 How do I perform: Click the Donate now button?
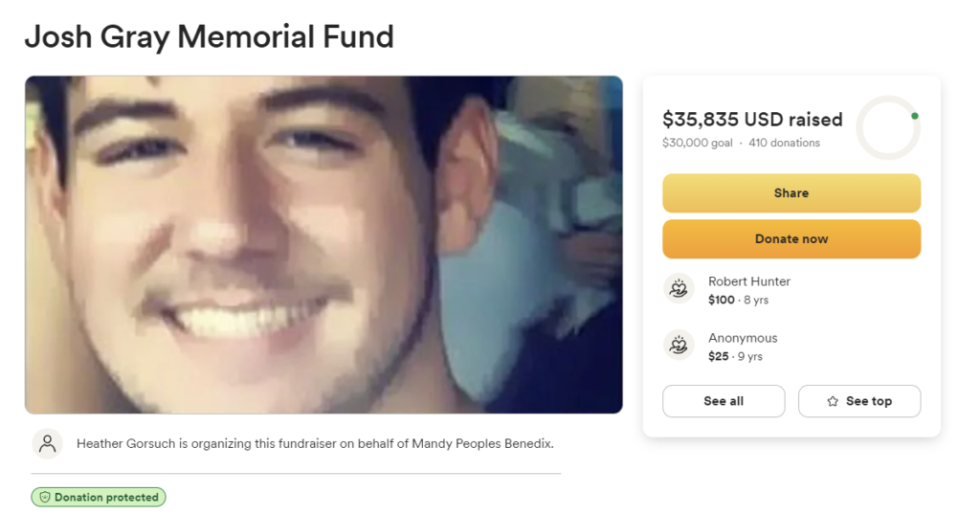791,238
